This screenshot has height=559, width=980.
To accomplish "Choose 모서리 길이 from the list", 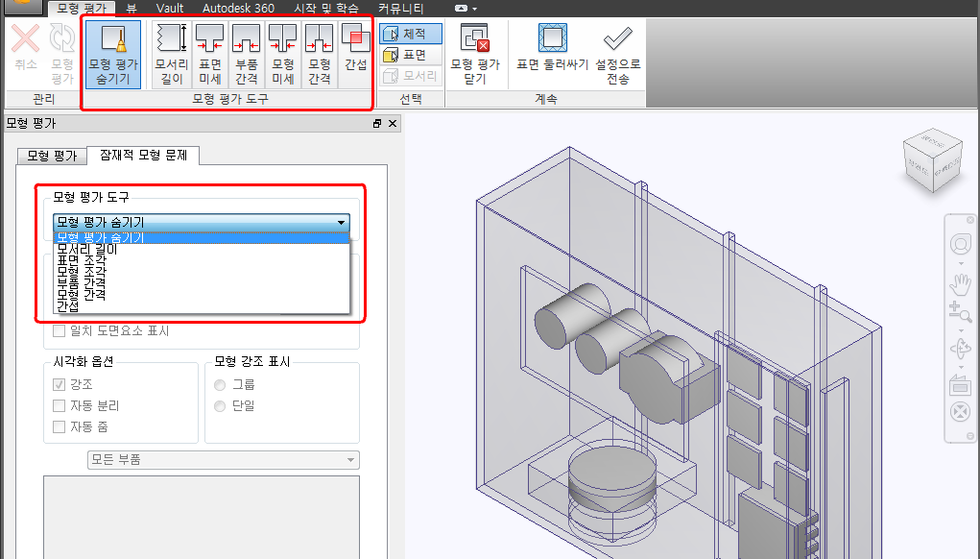I will (202, 249).
